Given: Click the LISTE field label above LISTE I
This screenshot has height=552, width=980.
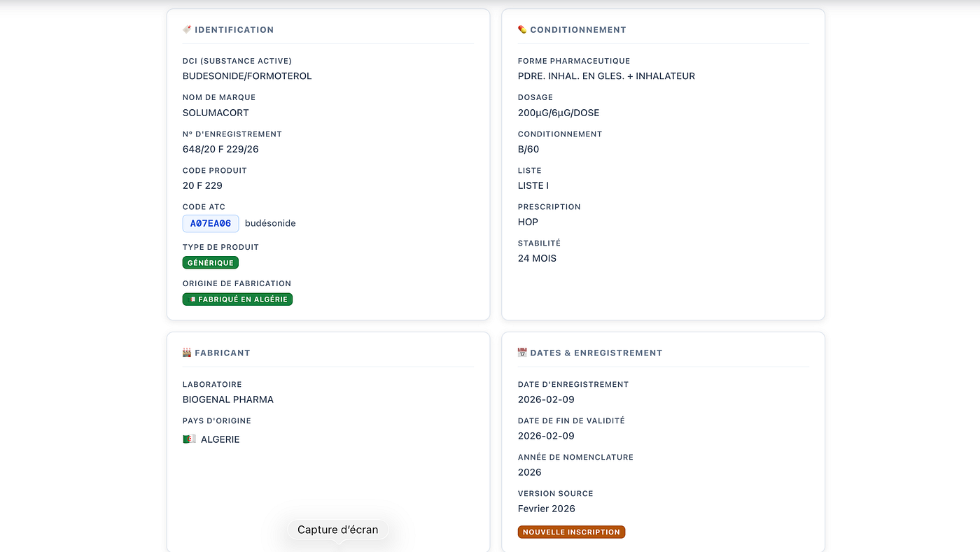Looking at the screenshot, I should (x=530, y=170).
